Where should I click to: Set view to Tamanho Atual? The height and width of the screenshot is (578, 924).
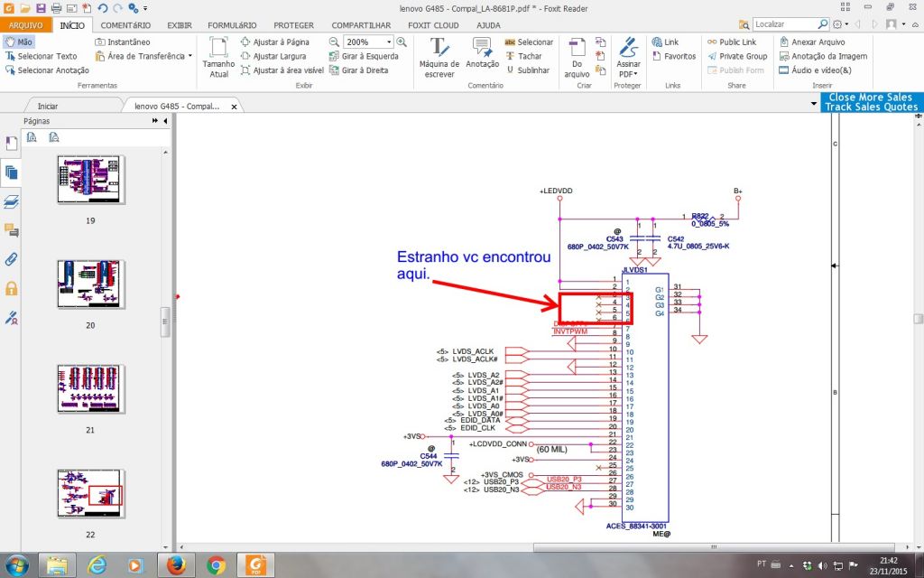[x=218, y=57]
